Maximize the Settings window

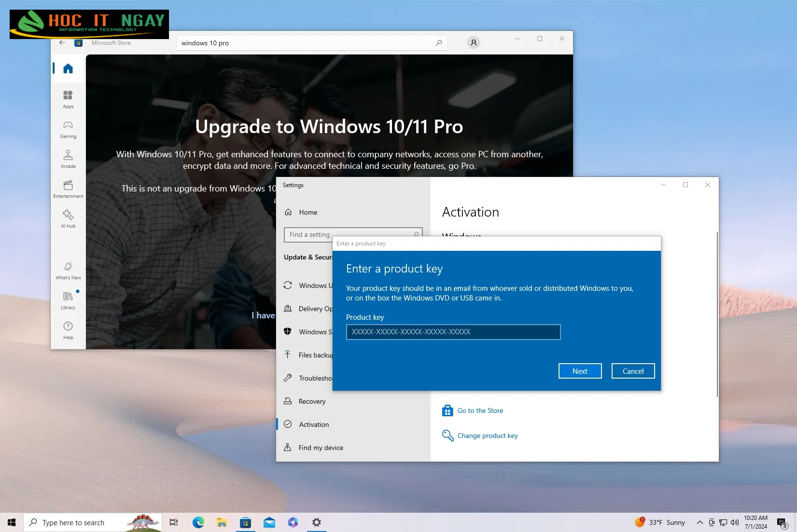685,185
